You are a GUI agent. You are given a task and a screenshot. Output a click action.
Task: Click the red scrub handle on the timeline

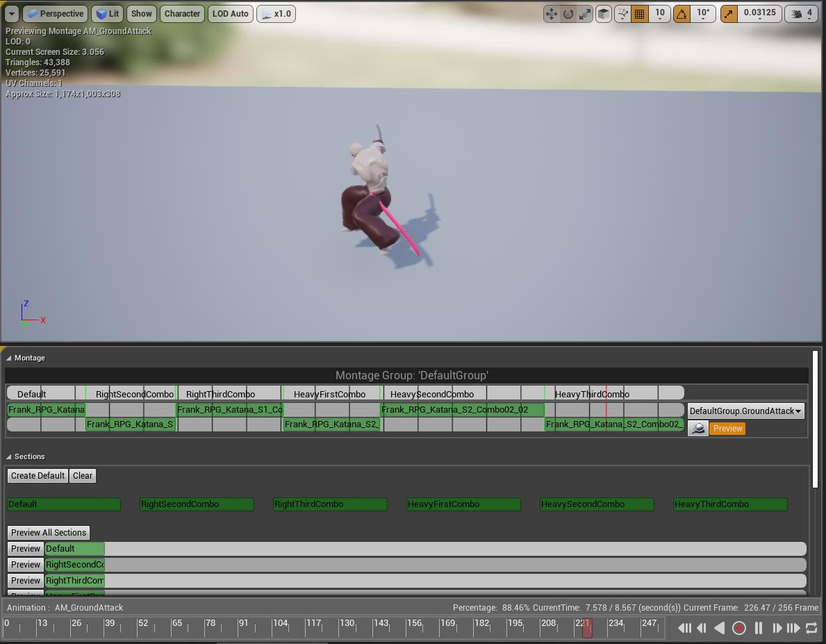pyautogui.click(x=587, y=628)
